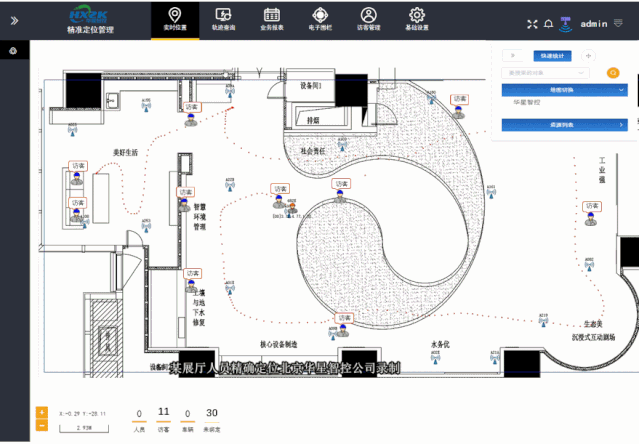639x444 pixels.
Task: Zoom out the map with minus button
Action: point(41,426)
